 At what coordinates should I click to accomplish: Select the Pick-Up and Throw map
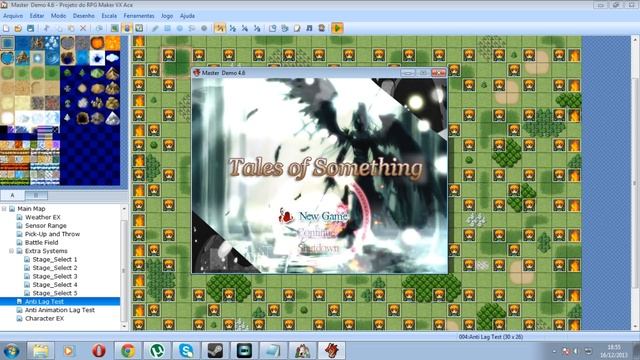(x=52, y=234)
